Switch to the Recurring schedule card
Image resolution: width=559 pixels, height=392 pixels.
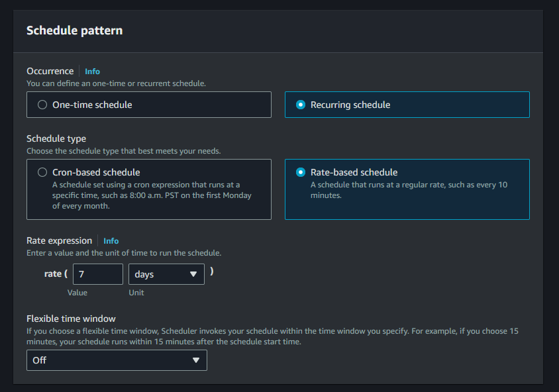coord(407,104)
